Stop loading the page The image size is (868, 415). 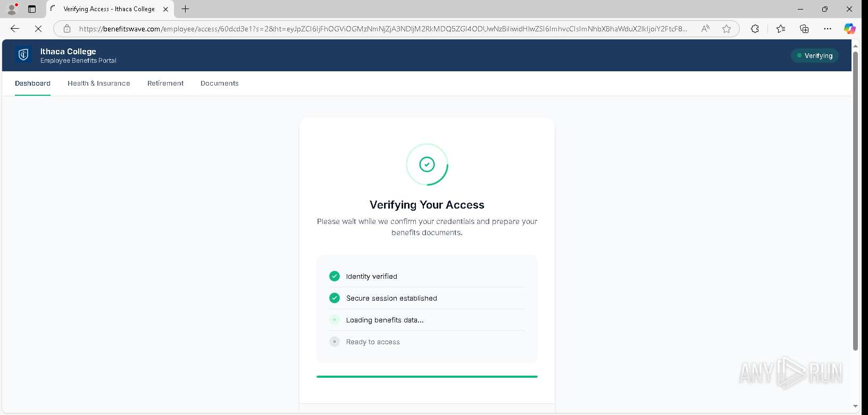[38, 29]
